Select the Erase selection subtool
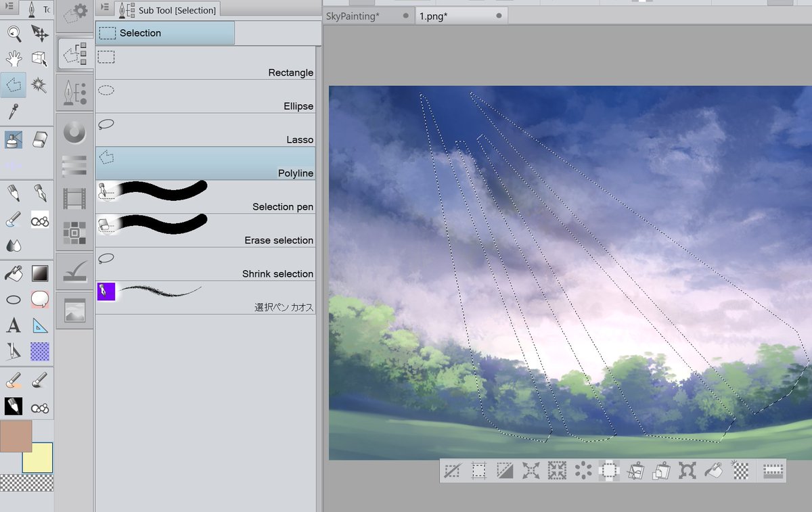This screenshot has height=512, width=812. [203, 230]
